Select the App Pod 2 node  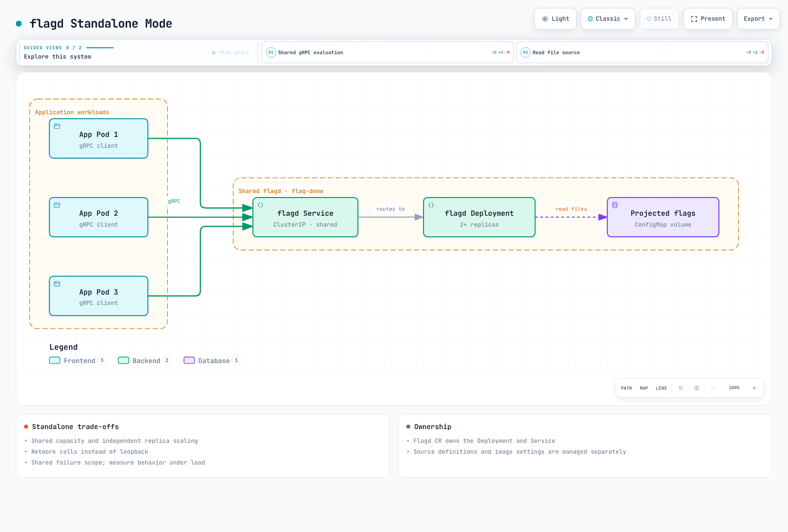click(98, 217)
